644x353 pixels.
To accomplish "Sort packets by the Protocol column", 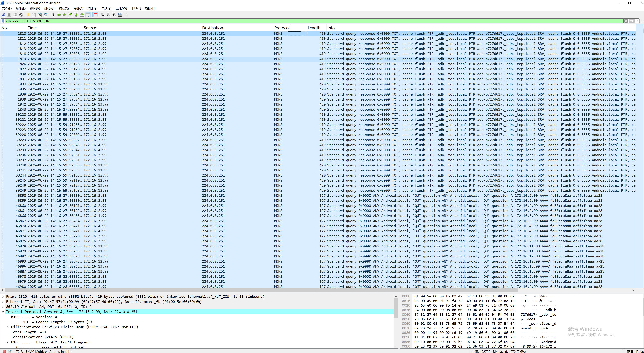I will click(x=282, y=28).
